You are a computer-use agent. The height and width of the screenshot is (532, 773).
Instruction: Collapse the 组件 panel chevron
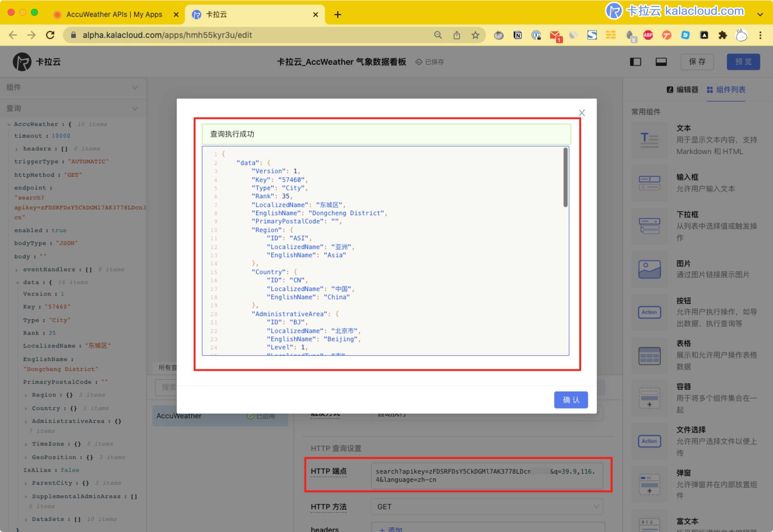(135, 88)
